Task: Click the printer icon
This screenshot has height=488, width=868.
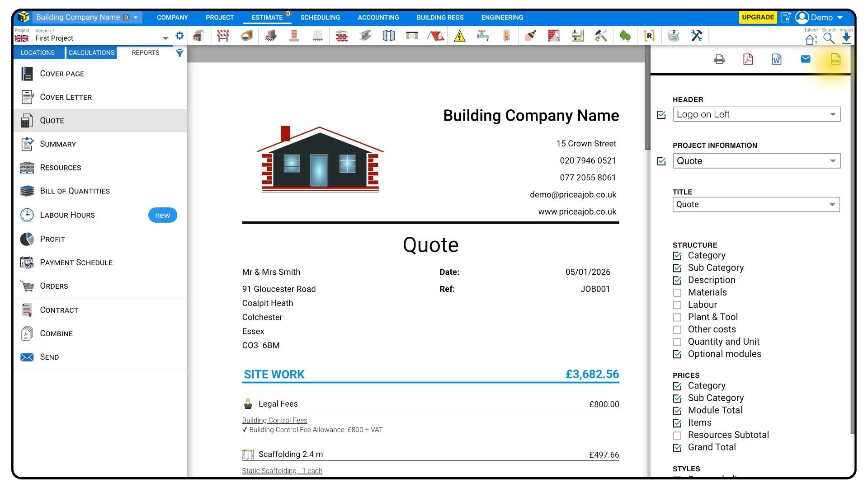Action: pyautogui.click(x=719, y=59)
